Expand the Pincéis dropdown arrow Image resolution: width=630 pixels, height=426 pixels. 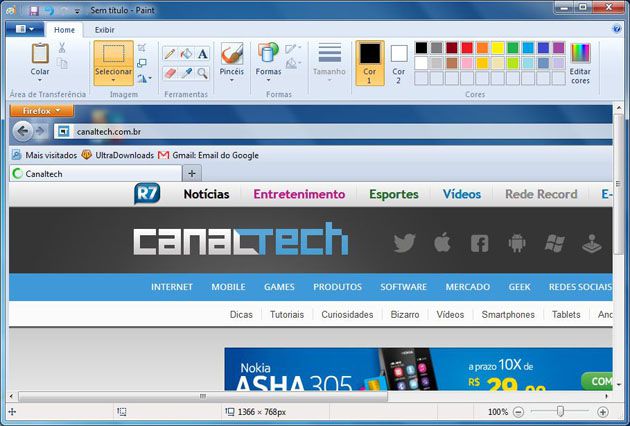point(232,80)
